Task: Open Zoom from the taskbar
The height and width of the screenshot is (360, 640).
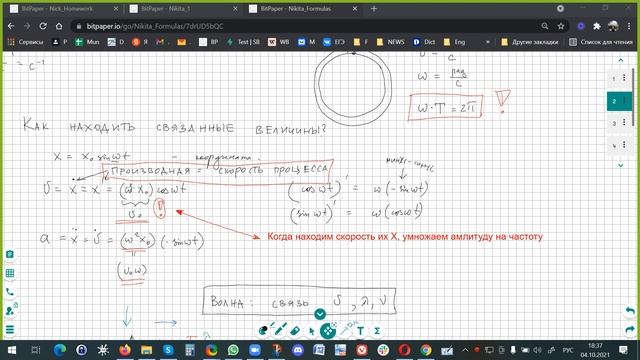Action: tap(255, 350)
